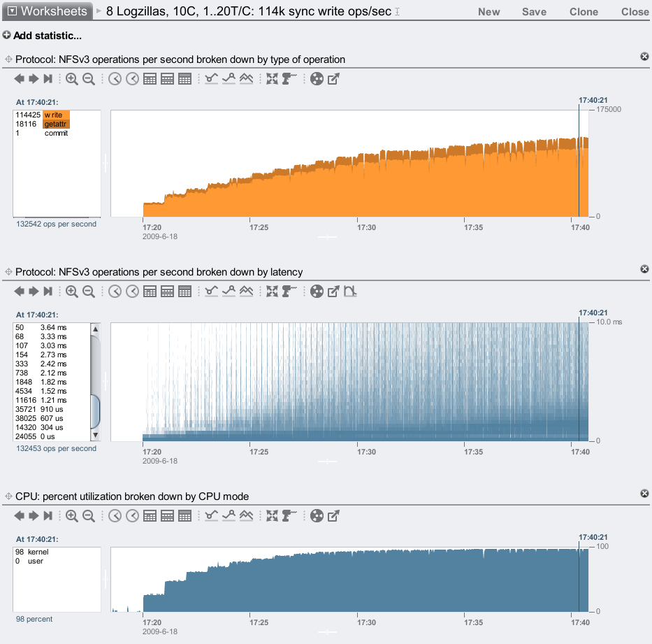Zoom in on the NFSv3 operation type graph
This screenshot has width=652, height=644.
coord(72,80)
